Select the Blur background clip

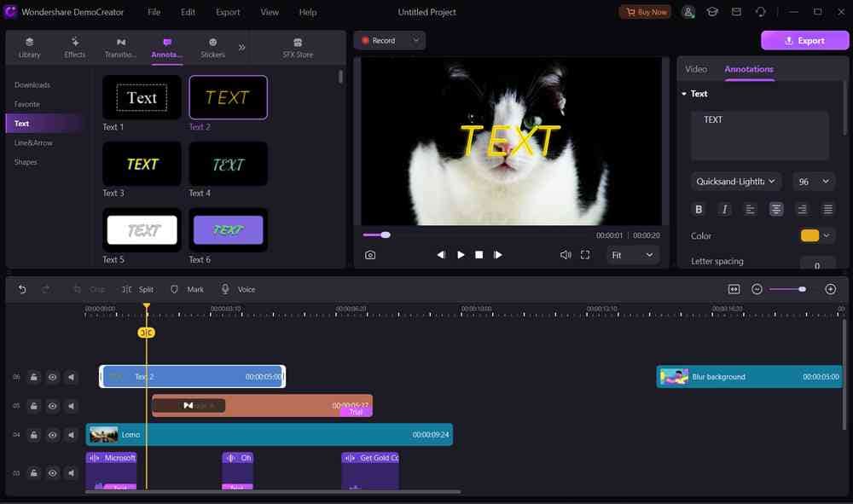(750, 377)
